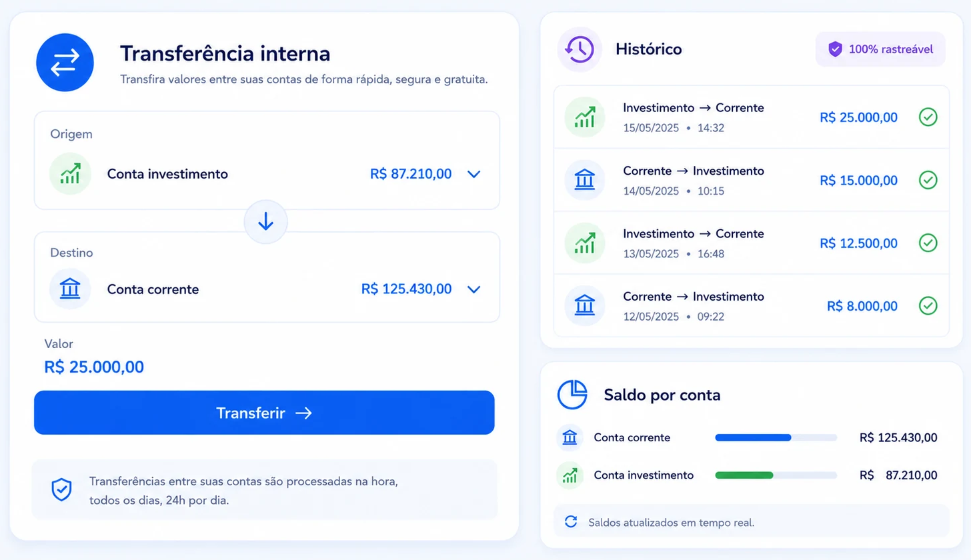Click the Transferir button

click(264, 413)
